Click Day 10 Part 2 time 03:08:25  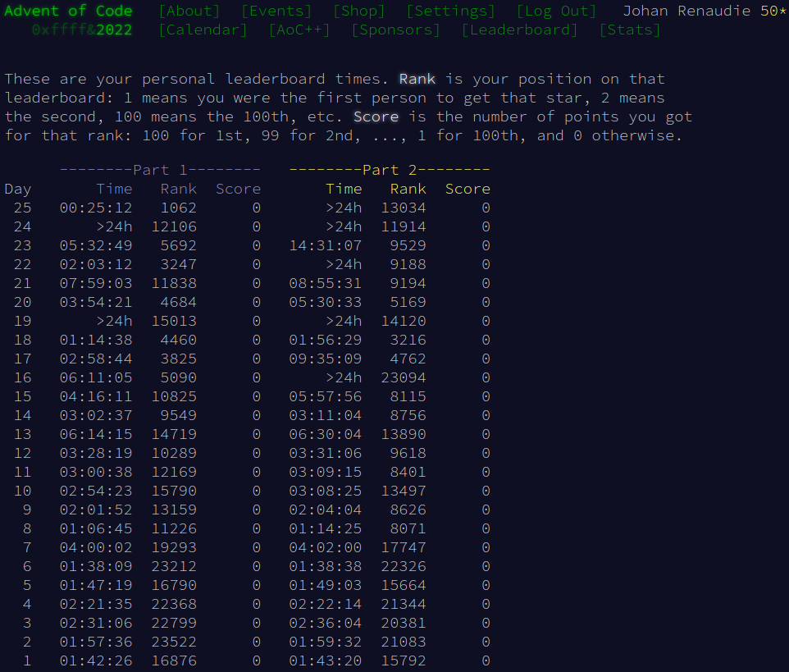tap(326, 491)
